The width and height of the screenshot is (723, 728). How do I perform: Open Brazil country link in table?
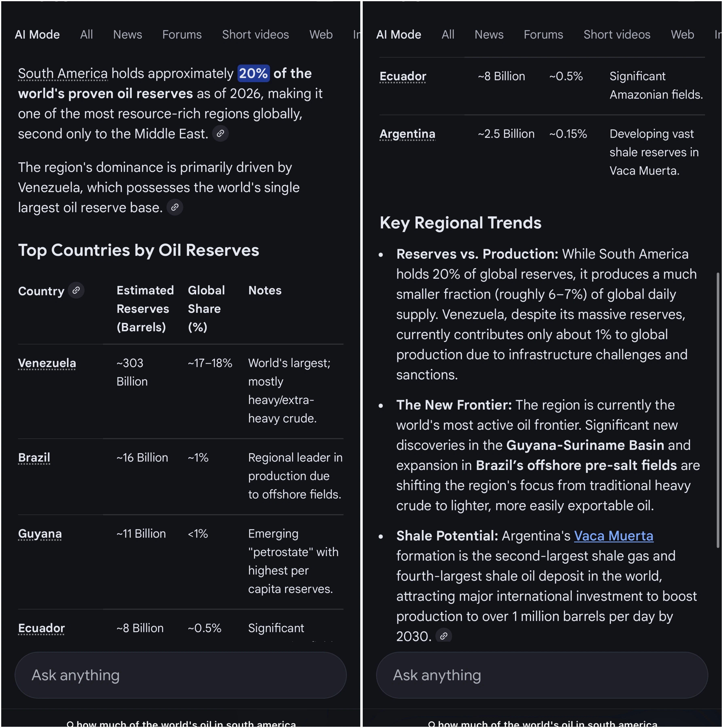tap(34, 457)
